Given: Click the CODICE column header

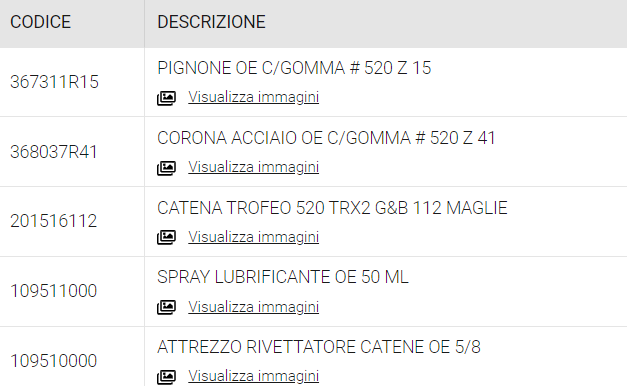Looking at the screenshot, I should 40,22.
